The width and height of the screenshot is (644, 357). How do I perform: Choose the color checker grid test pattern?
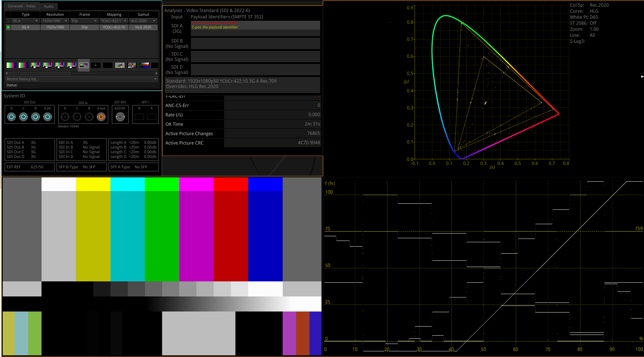pyautogui.click(x=132, y=65)
